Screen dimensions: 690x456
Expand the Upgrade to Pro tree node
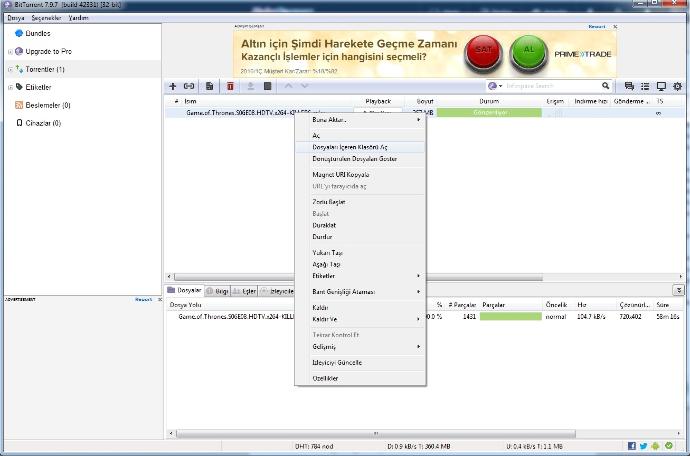(10, 51)
